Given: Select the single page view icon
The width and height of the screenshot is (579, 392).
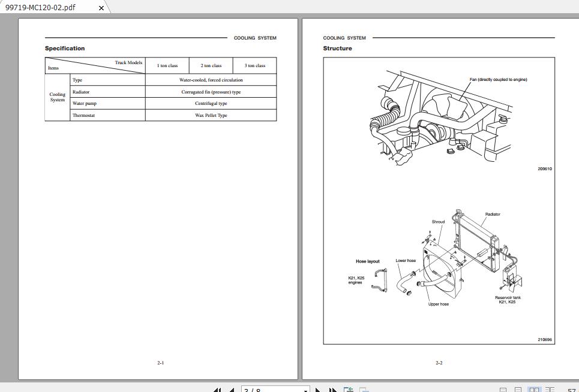Looking at the screenshot, I should (x=503, y=390).
